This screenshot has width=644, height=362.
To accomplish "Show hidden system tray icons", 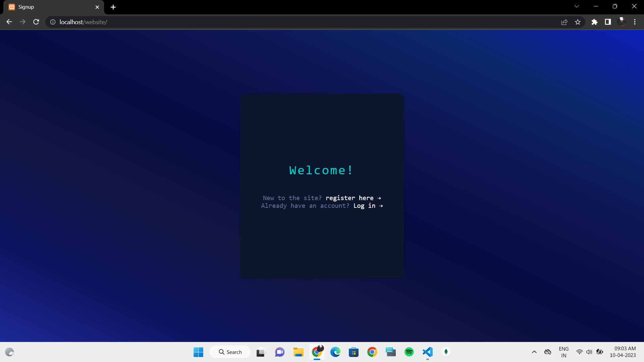I will pyautogui.click(x=534, y=352).
